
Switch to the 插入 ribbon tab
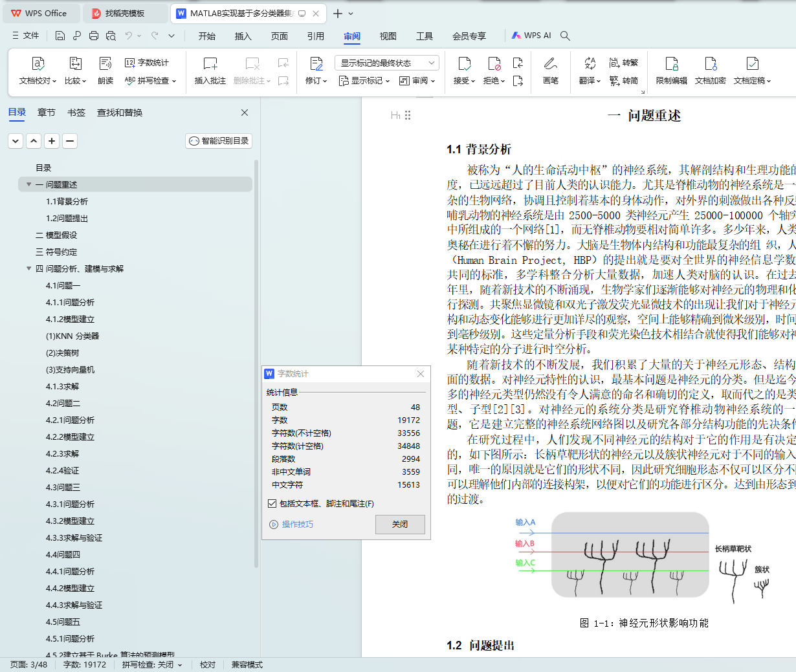pyautogui.click(x=243, y=36)
